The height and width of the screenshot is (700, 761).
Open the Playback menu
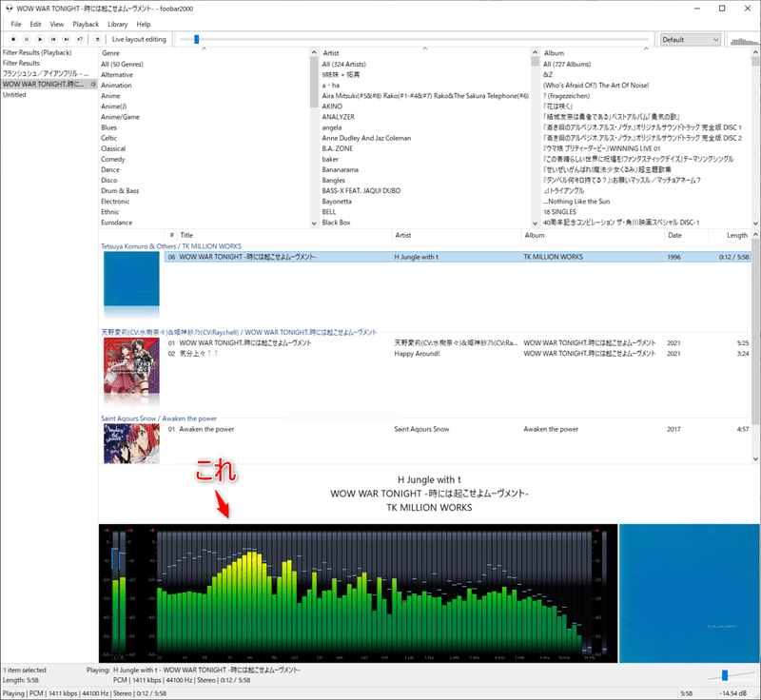pyautogui.click(x=86, y=23)
